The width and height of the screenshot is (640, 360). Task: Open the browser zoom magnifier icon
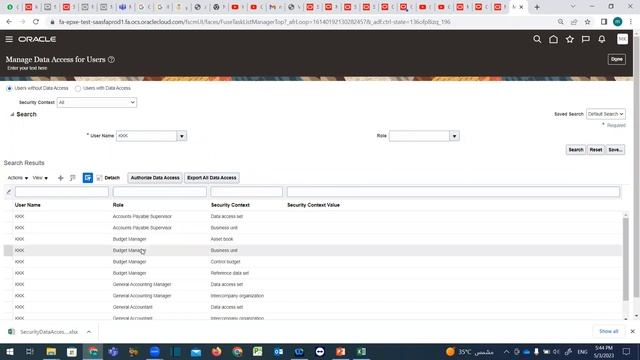tap(560, 22)
